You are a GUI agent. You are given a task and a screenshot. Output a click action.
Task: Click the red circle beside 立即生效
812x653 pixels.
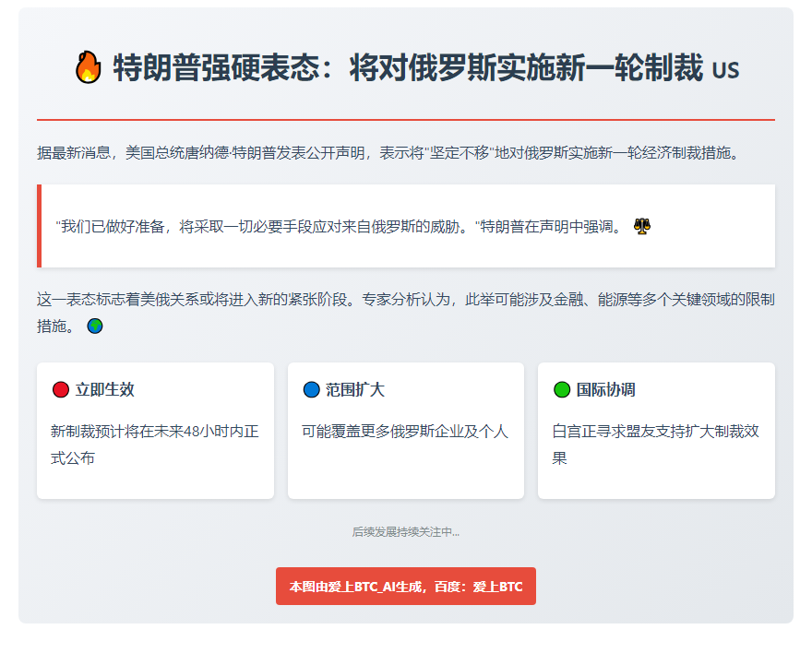coord(61,390)
